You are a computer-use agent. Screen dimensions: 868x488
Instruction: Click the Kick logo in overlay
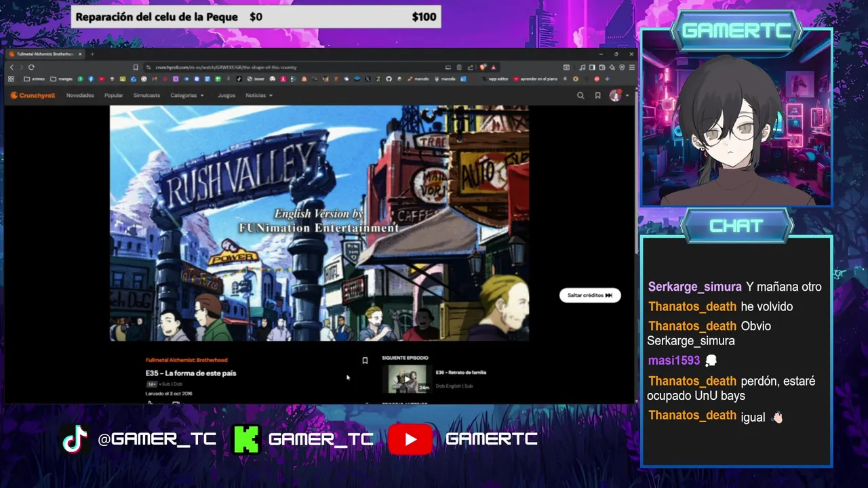(246, 439)
